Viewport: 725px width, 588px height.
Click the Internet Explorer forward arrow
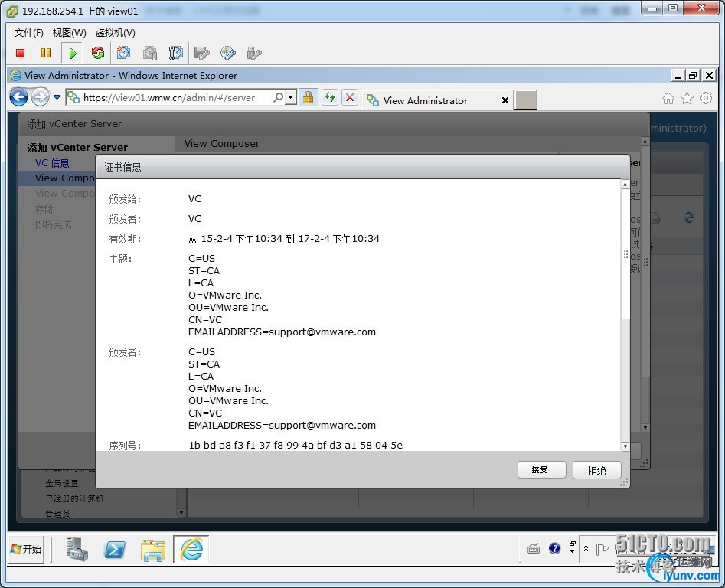point(41,97)
